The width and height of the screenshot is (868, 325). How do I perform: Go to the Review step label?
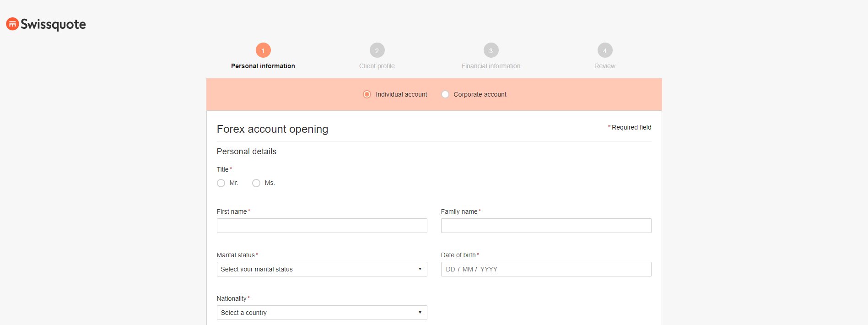point(605,66)
